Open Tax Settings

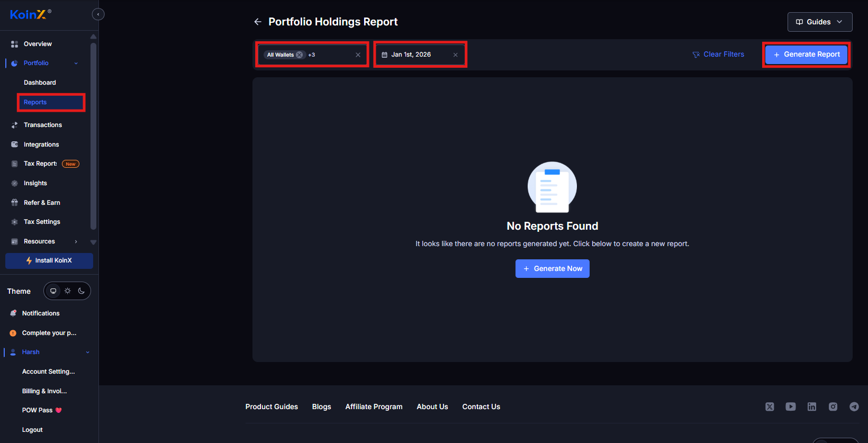pyautogui.click(x=42, y=222)
